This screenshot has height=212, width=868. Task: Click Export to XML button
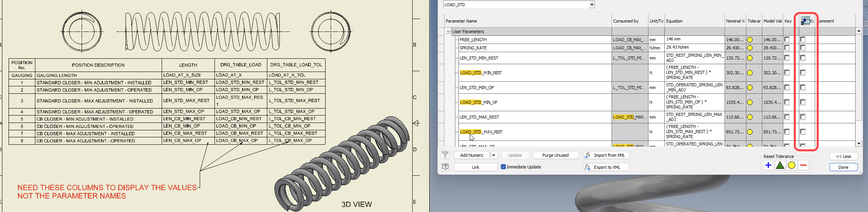click(x=607, y=167)
